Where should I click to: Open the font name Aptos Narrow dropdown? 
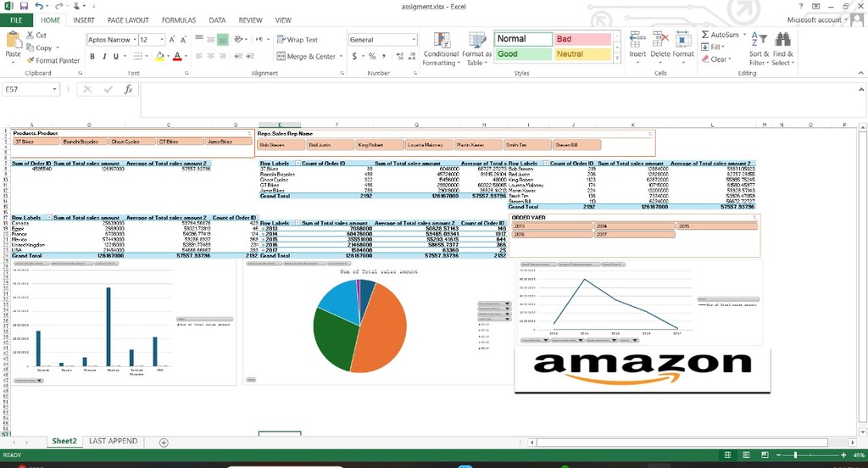(x=134, y=40)
